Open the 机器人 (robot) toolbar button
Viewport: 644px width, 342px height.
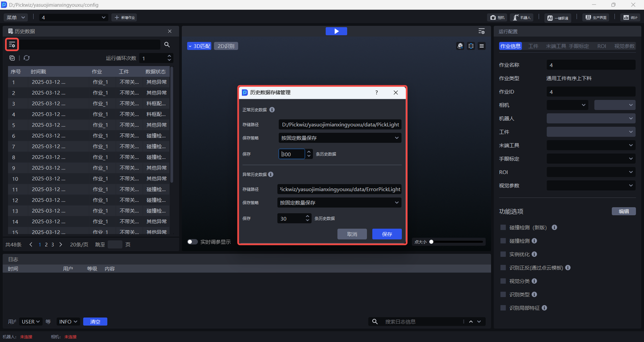(x=522, y=18)
